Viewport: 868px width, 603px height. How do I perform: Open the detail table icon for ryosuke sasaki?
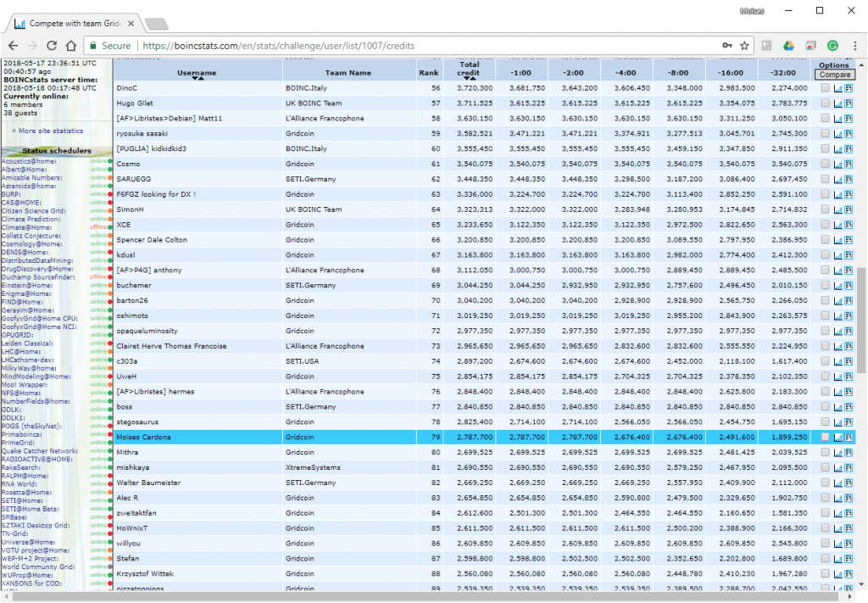pos(849,133)
